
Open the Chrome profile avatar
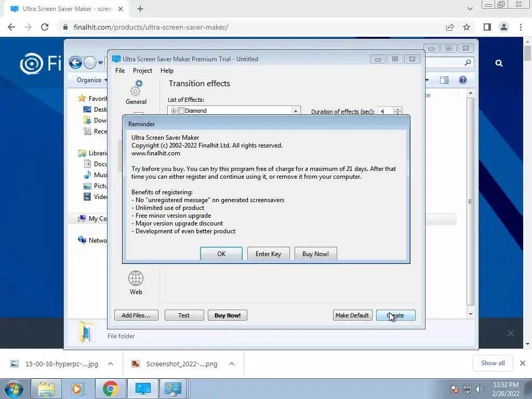tap(504, 27)
